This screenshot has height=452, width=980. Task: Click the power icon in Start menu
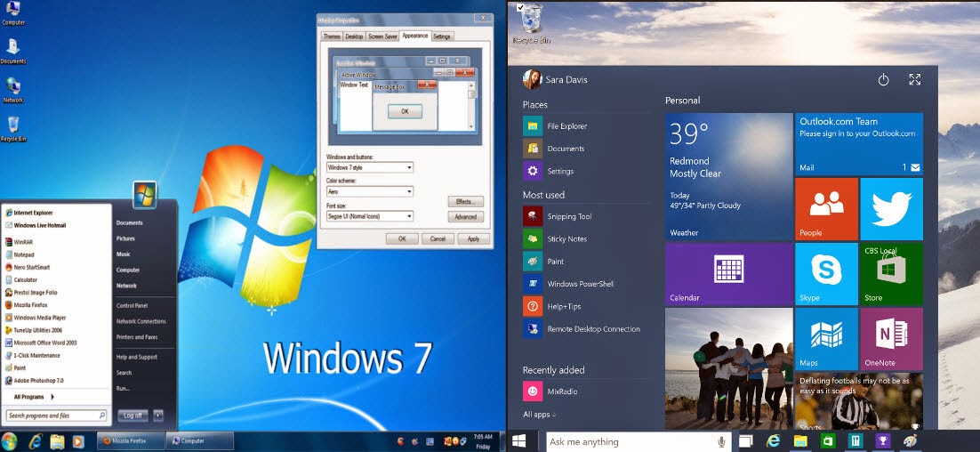point(883,79)
